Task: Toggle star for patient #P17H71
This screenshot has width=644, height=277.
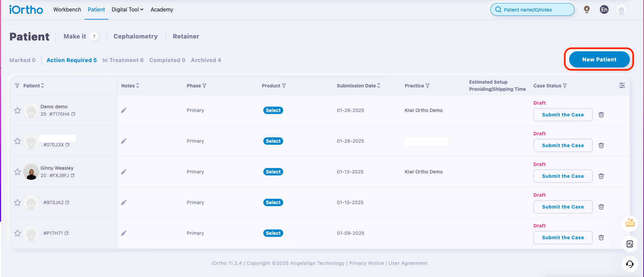Action: coord(18,233)
